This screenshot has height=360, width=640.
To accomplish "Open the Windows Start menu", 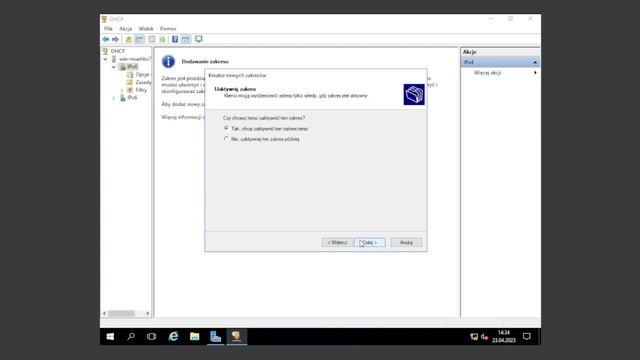I will (x=110, y=337).
